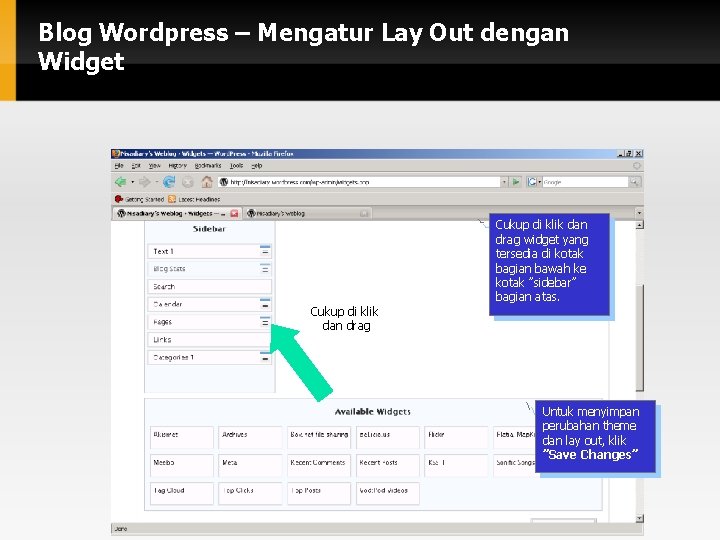
Task: Select the Meebo available widget
Action: pos(182,465)
